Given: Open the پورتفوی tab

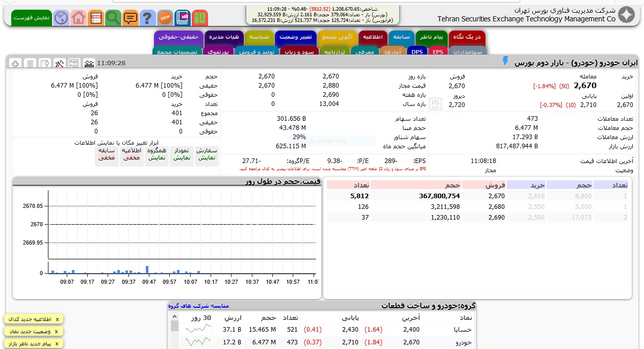Looking at the screenshot, I should (218, 51).
